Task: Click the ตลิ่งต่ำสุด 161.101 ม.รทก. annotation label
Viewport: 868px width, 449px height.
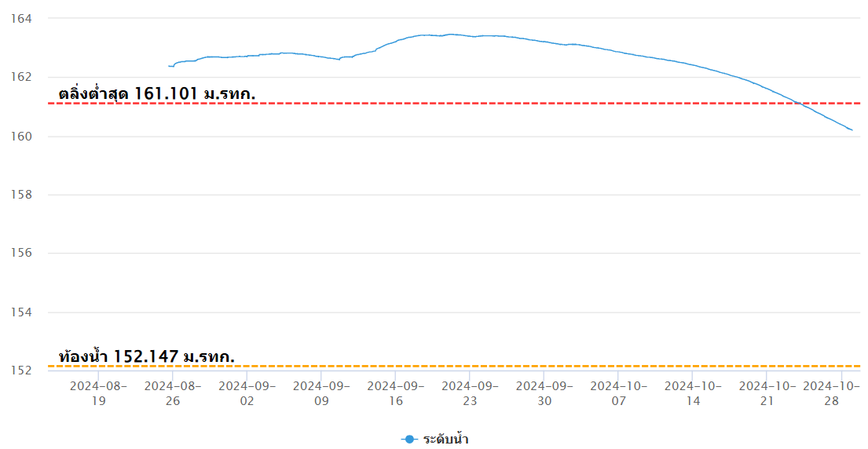Action: 157,93
